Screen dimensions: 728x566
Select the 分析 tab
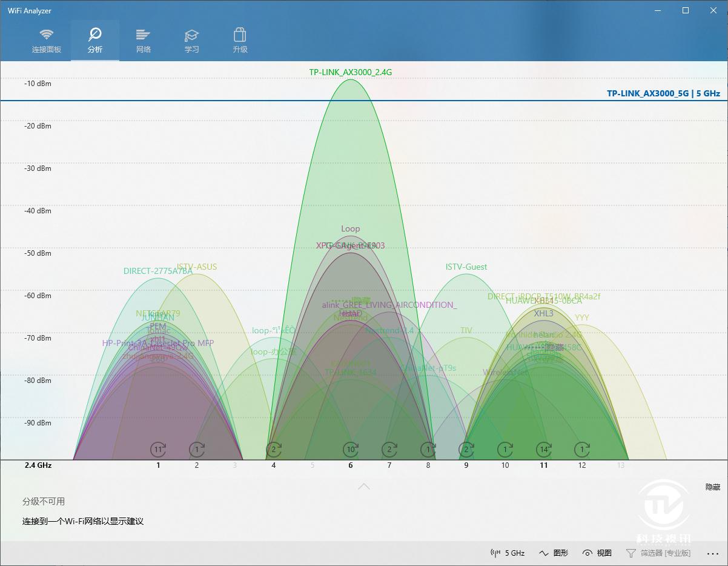[95, 35]
